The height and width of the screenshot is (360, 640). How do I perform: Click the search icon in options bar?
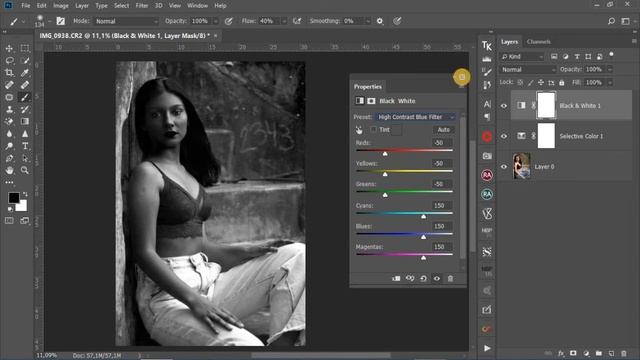pyautogui.click(x=611, y=21)
